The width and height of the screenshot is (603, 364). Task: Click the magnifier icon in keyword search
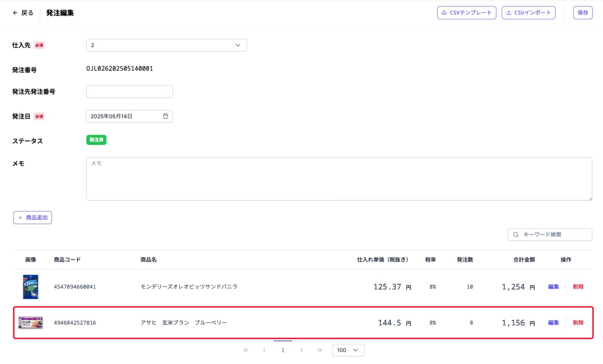tap(516, 235)
